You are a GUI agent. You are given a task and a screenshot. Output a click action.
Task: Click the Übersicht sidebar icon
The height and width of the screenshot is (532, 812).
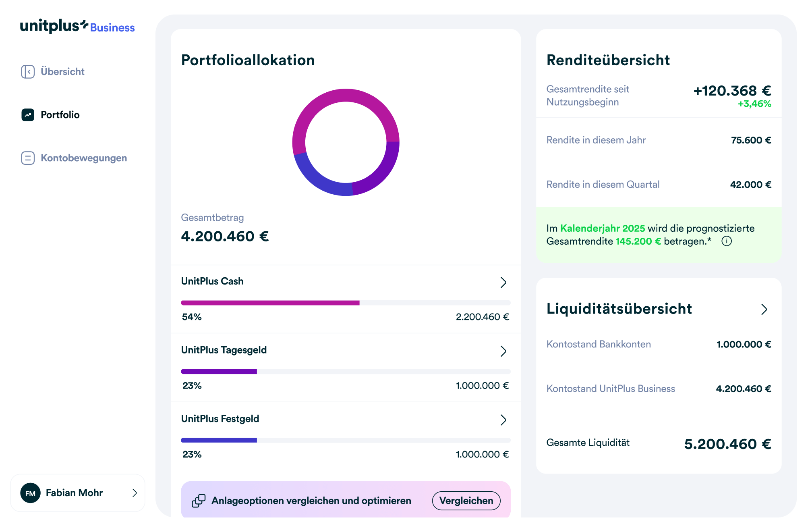(x=28, y=72)
